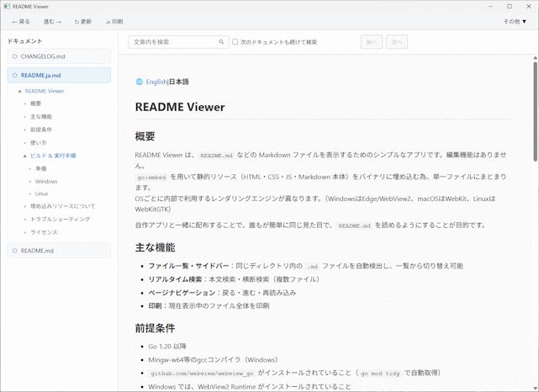Click the 日本語 language label
The width and height of the screenshot is (539, 392).
[179, 82]
